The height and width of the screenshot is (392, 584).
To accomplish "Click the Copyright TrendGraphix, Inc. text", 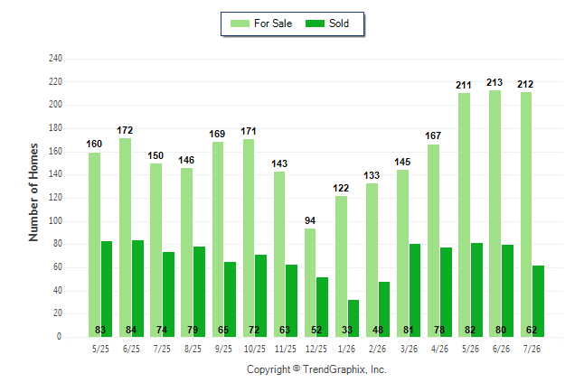I will [x=316, y=369].
